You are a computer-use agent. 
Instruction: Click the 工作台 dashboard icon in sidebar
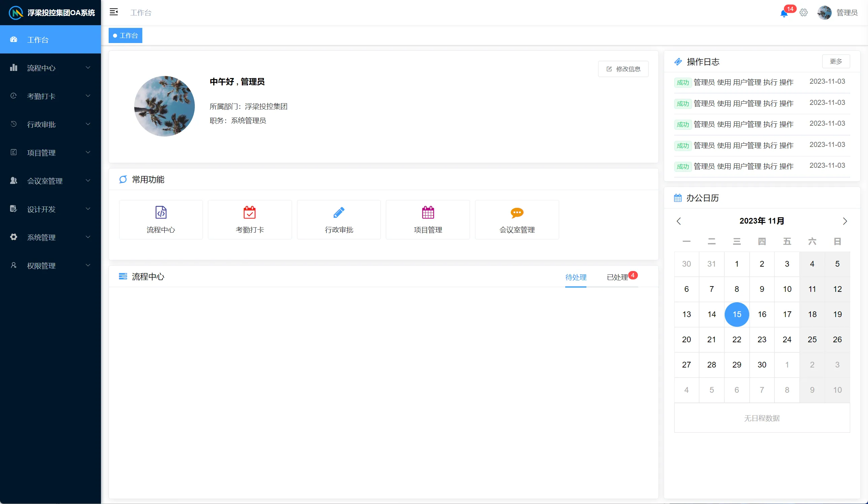point(14,39)
